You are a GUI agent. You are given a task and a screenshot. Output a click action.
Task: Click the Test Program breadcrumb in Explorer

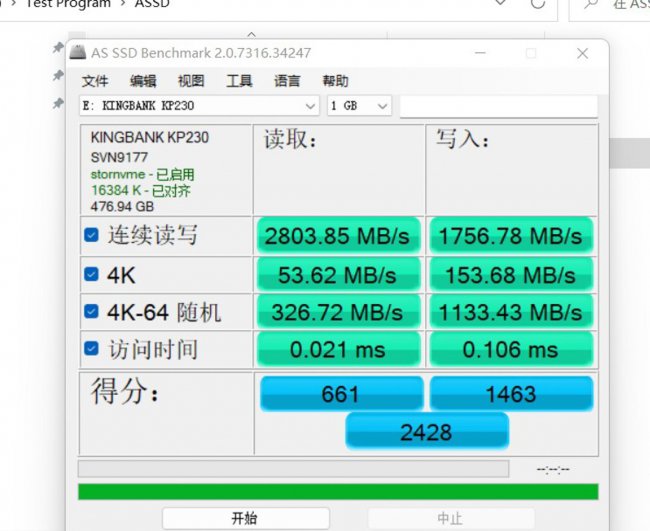point(68,4)
